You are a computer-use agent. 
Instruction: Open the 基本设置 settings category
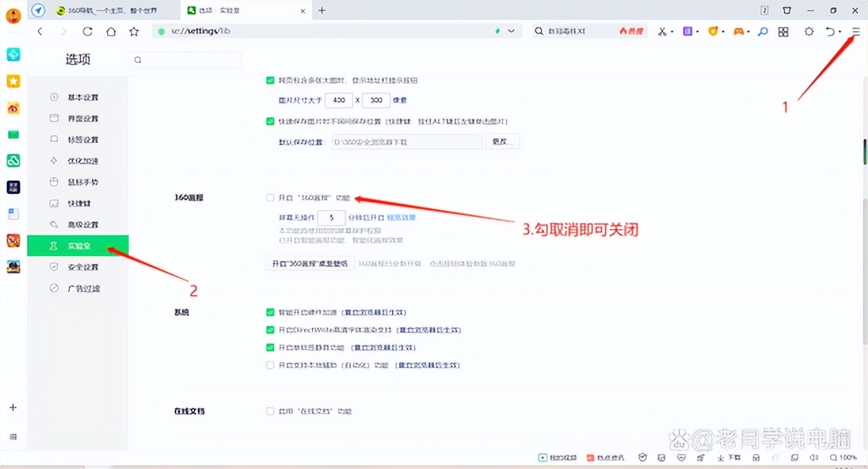point(77,98)
